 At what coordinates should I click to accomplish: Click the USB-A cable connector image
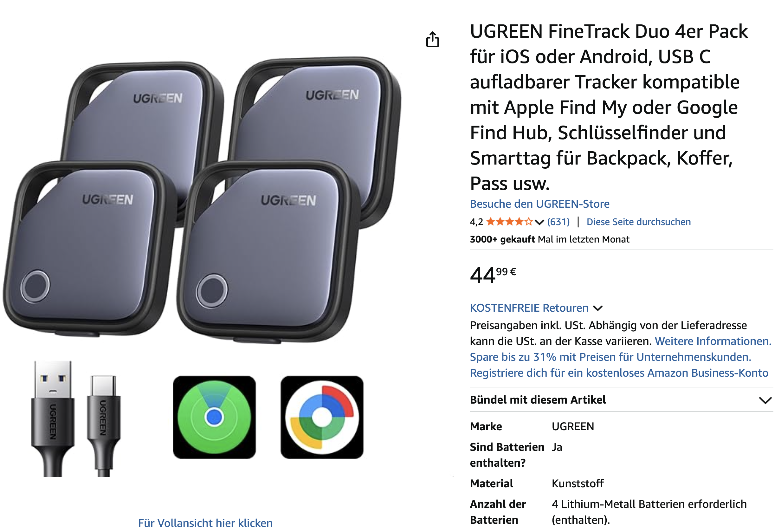(x=53, y=418)
